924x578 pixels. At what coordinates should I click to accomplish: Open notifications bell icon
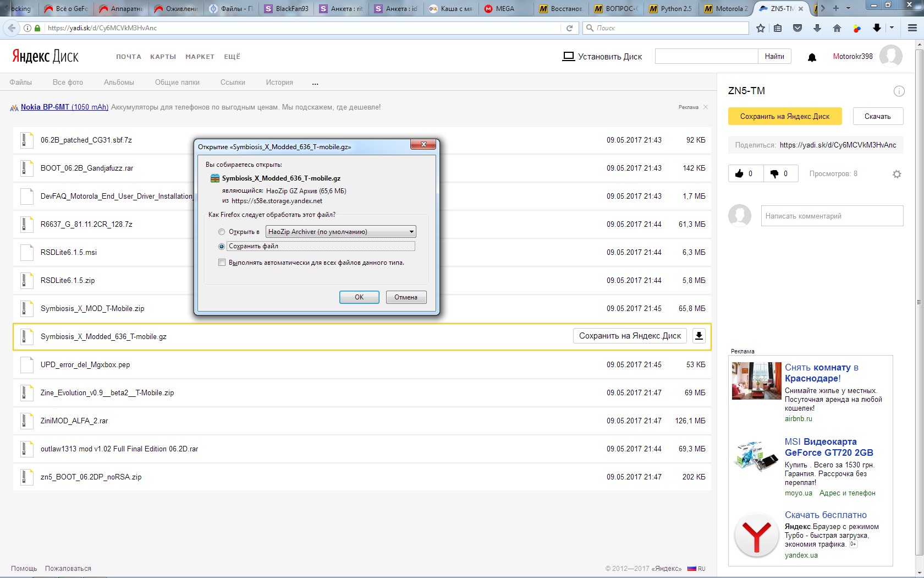click(x=812, y=57)
